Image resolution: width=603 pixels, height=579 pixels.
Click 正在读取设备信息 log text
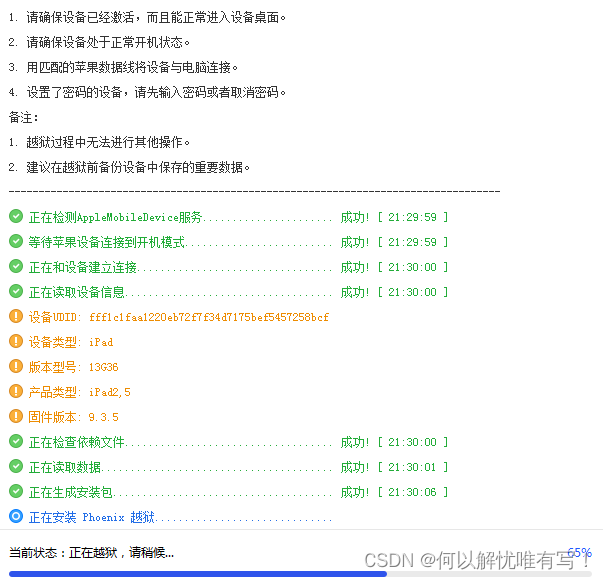point(77,292)
